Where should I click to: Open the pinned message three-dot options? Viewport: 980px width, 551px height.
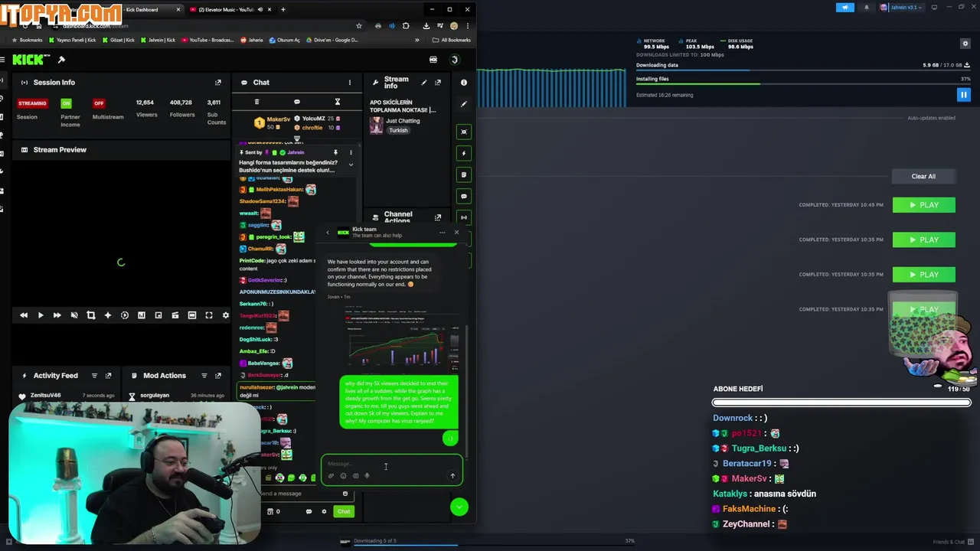coord(351,152)
